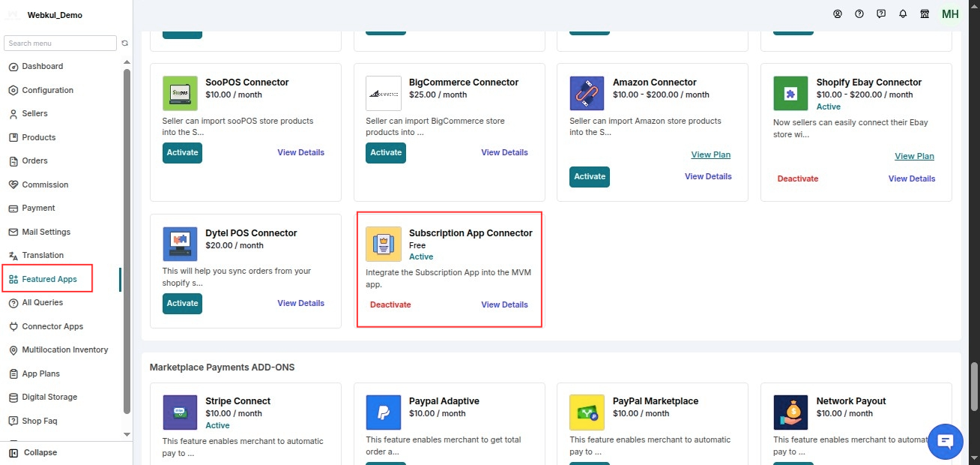Click the Amazon Connector app icon
Image resolution: width=980 pixels, height=465 pixels.
[x=587, y=94]
